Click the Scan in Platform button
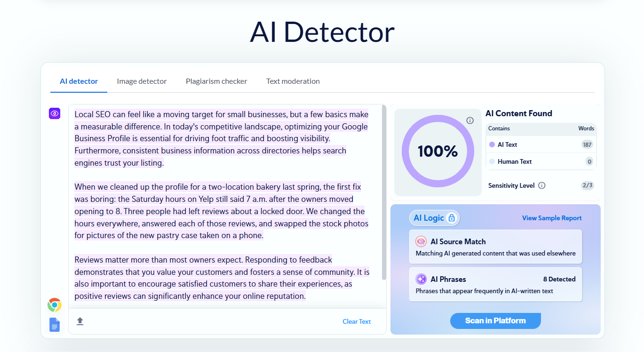 point(495,320)
